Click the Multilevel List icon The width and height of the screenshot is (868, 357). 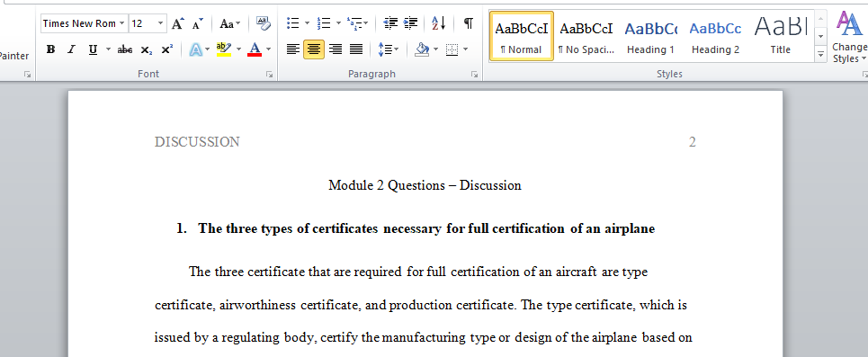353,23
